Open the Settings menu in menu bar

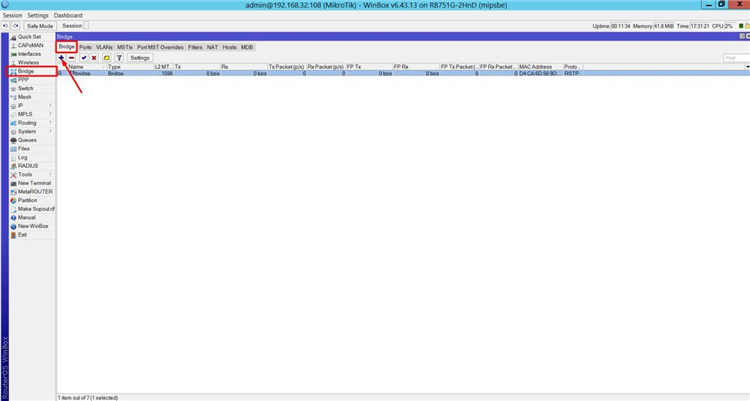(38, 15)
